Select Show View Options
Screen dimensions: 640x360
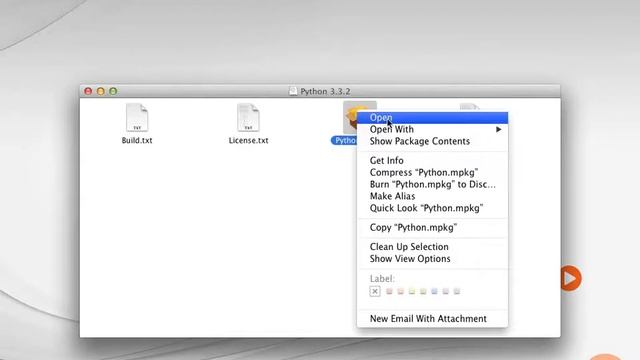point(410,258)
